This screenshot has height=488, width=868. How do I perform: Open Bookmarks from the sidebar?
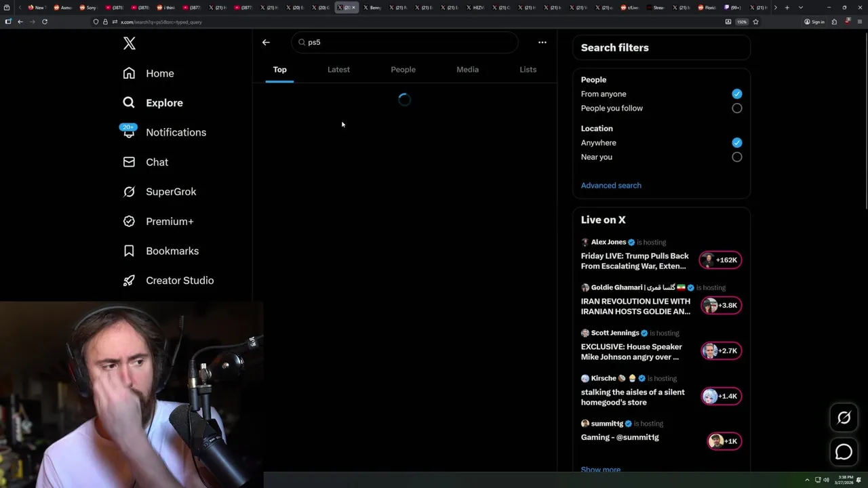tap(161, 251)
